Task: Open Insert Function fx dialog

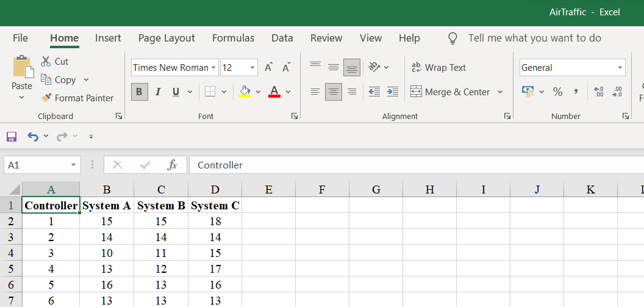Action: click(x=172, y=165)
